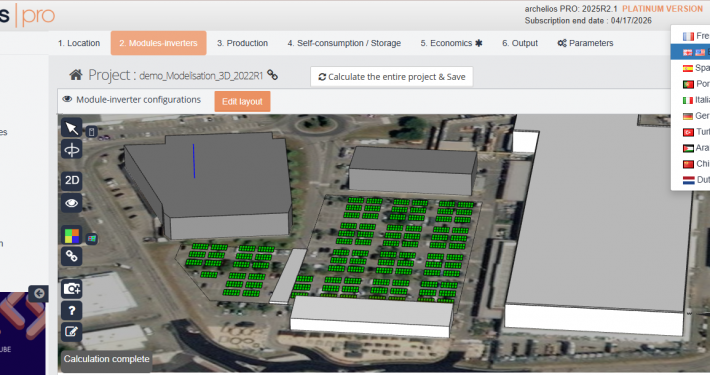Click the home icon beside Project
Viewport: 710px width, 375px height.
pos(76,75)
